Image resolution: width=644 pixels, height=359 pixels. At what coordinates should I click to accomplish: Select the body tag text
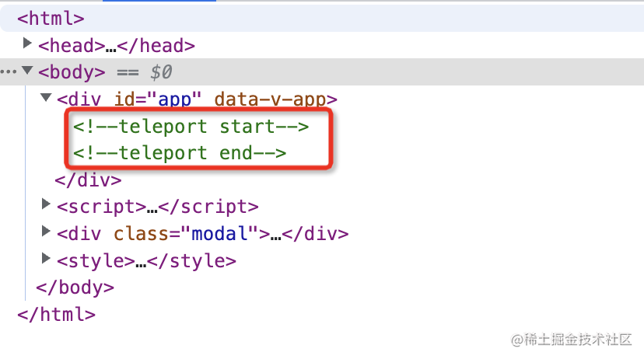click(72, 72)
